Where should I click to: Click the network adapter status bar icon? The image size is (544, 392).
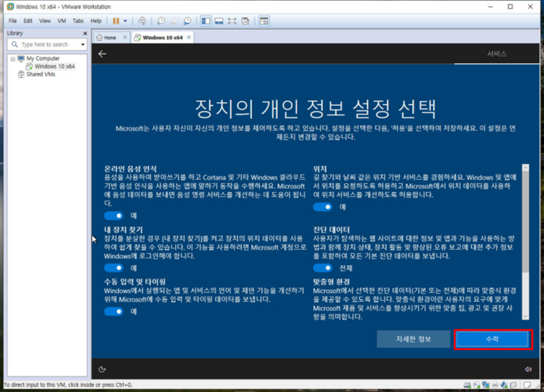click(486, 385)
